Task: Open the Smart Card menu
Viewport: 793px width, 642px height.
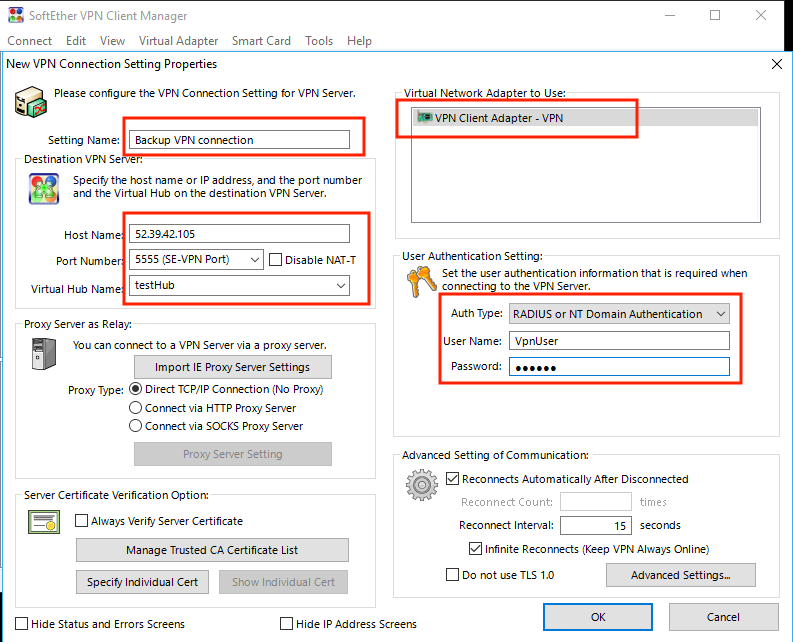Action: tap(261, 41)
